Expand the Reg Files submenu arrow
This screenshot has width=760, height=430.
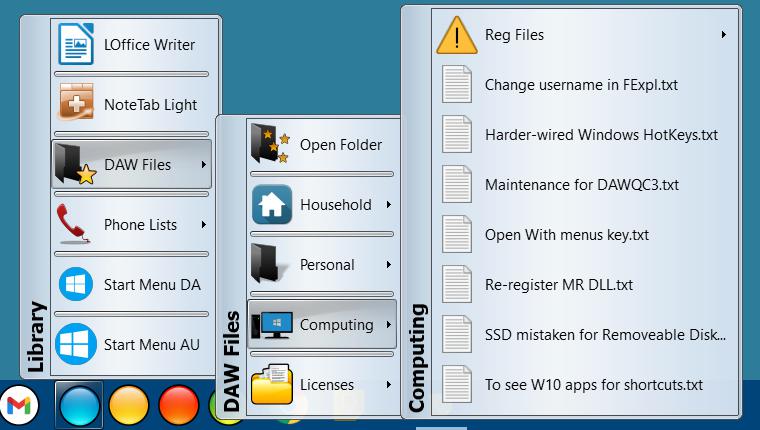[723, 35]
